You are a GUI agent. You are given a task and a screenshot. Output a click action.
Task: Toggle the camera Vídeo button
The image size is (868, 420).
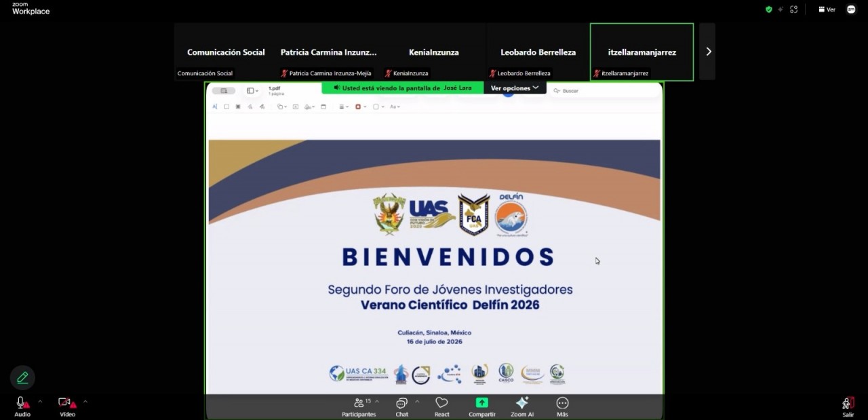pos(66,406)
